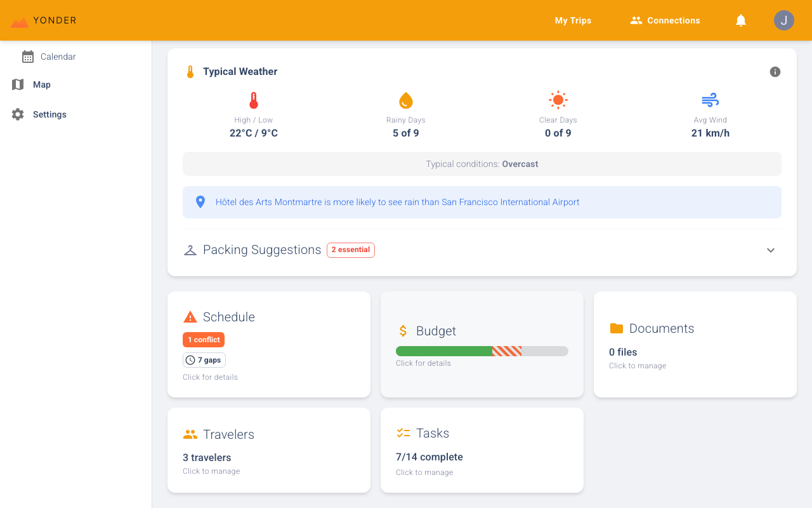Open the notifications bell
The height and width of the screenshot is (508, 812).
pyautogui.click(x=741, y=20)
